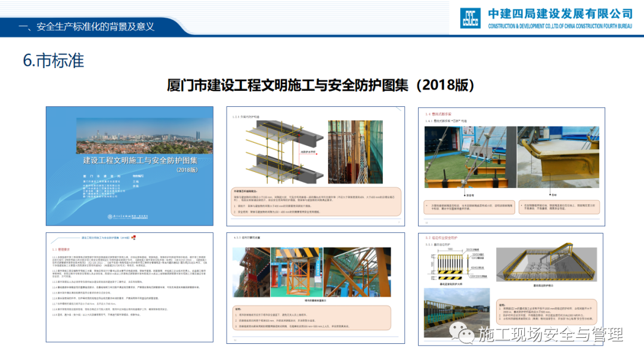Click the cover title 建设工程文明施工与安全防护图集

[x=140, y=161]
